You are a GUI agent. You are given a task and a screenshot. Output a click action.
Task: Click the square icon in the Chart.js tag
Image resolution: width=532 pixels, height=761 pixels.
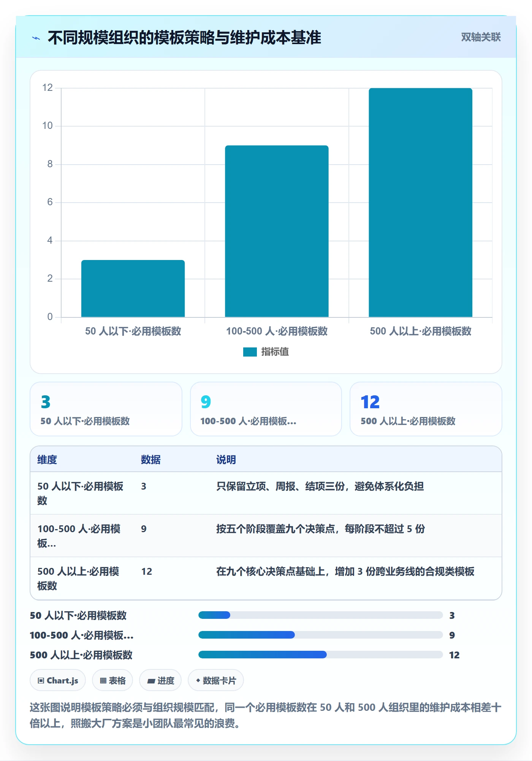(x=41, y=681)
